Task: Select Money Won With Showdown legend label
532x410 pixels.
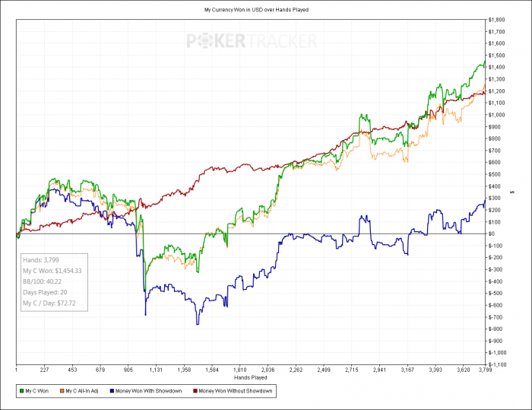Action: pyautogui.click(x=149, y=391)
